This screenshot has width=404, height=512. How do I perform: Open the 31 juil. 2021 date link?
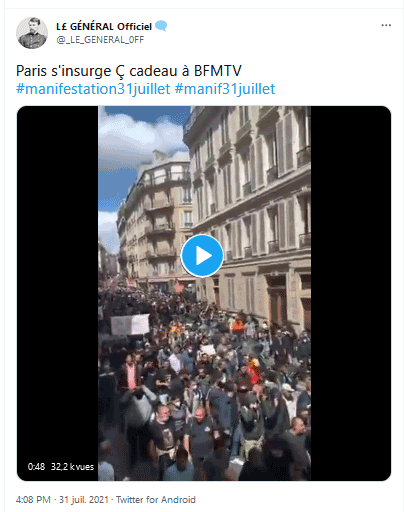[x=84, y=500]
